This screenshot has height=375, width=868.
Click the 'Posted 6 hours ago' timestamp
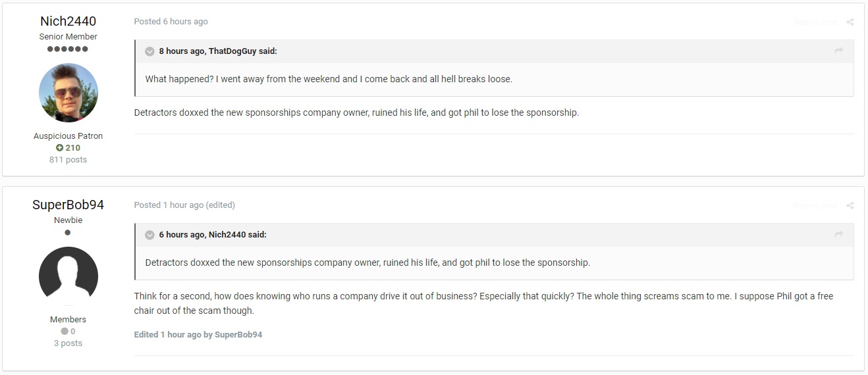(171, 22)
